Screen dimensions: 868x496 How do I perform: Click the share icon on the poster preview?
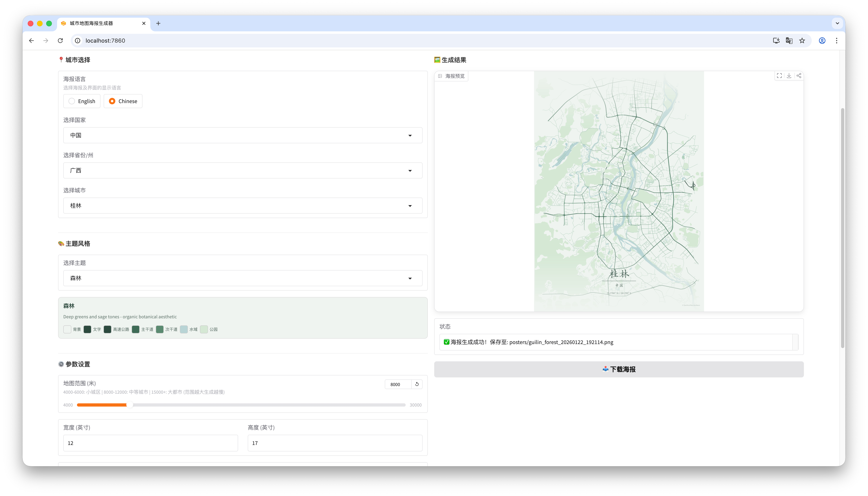pos(798,76)
